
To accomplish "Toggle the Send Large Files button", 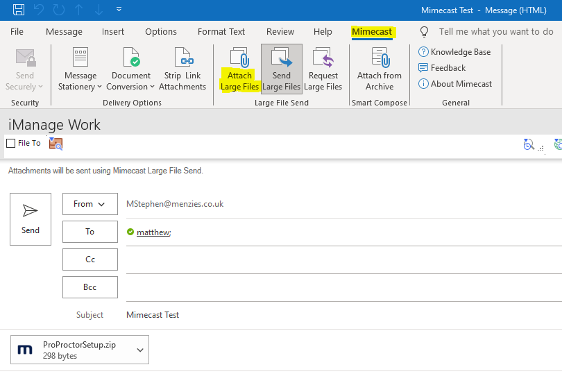I will (x=282, y=69).
